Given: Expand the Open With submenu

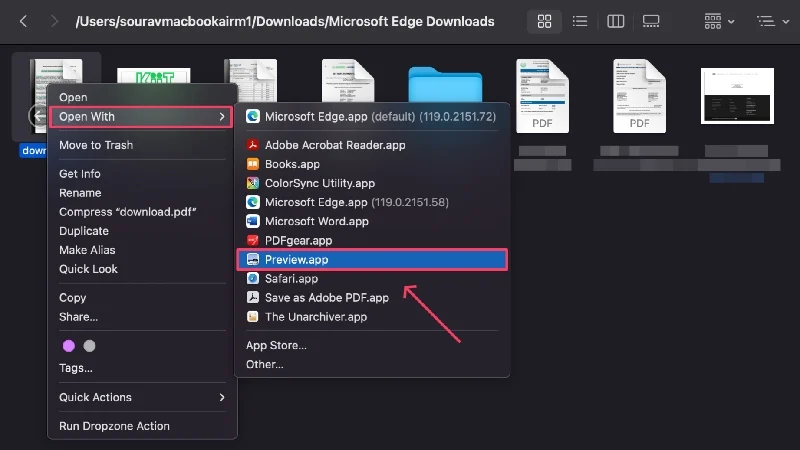Looking at the screenshot, I should pyautogui.click(x=140, y=117).
